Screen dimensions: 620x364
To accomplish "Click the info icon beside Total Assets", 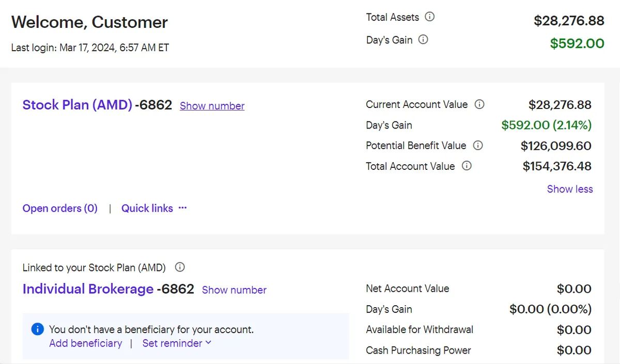I will pos(429,17).
